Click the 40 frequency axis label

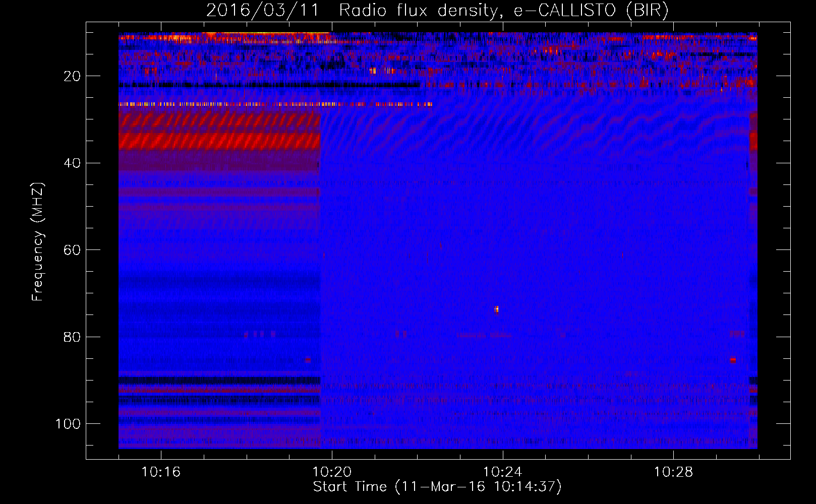pyautogui.click(x=73, y=163)
